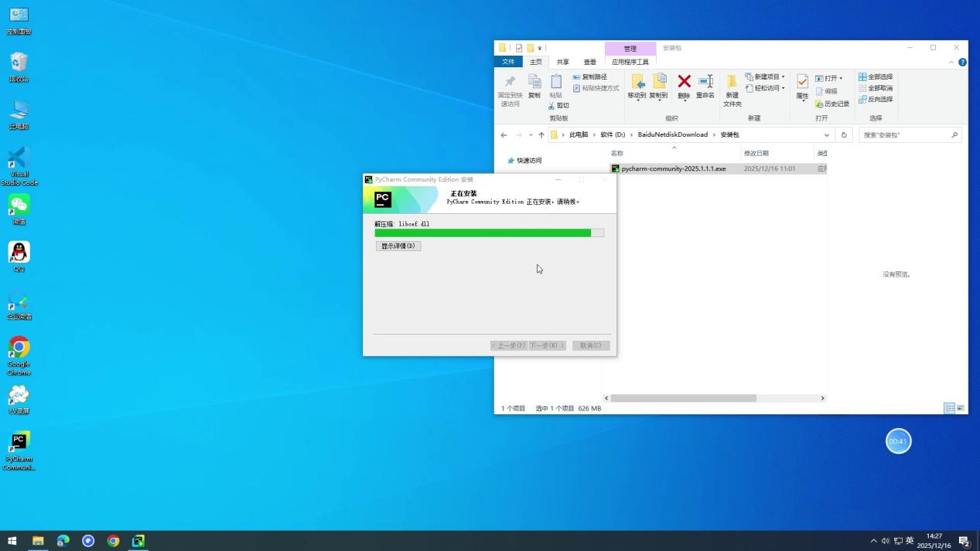Screen dimensions: 980x551
Task: Open the 文件 (File) menu
Action: tap(509, 61)
